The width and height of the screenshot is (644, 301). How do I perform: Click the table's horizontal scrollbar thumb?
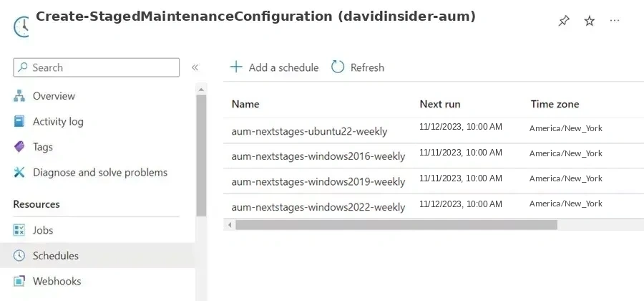[x=396, y=225]
